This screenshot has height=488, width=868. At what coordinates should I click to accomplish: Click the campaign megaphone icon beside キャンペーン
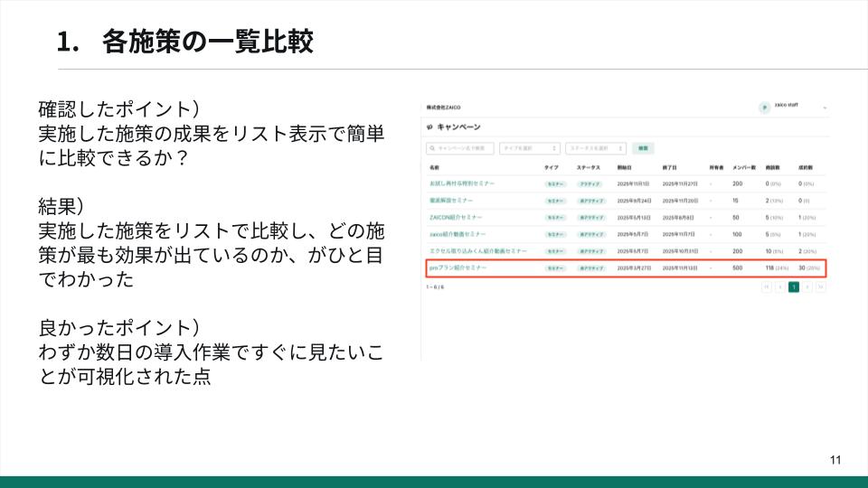[x=429, y=127]
